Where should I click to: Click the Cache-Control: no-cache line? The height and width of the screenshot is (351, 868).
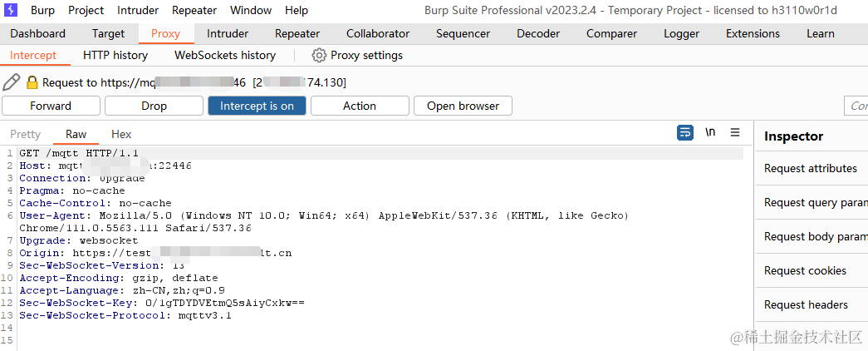[x=96, y=203]
